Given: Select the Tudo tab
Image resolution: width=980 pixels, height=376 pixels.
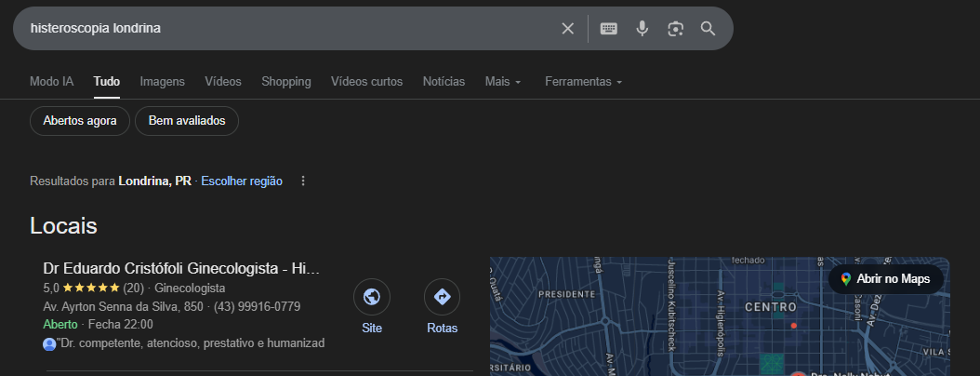Looking at the screenshot, I should pyautogui.click(x=107, y=81).
